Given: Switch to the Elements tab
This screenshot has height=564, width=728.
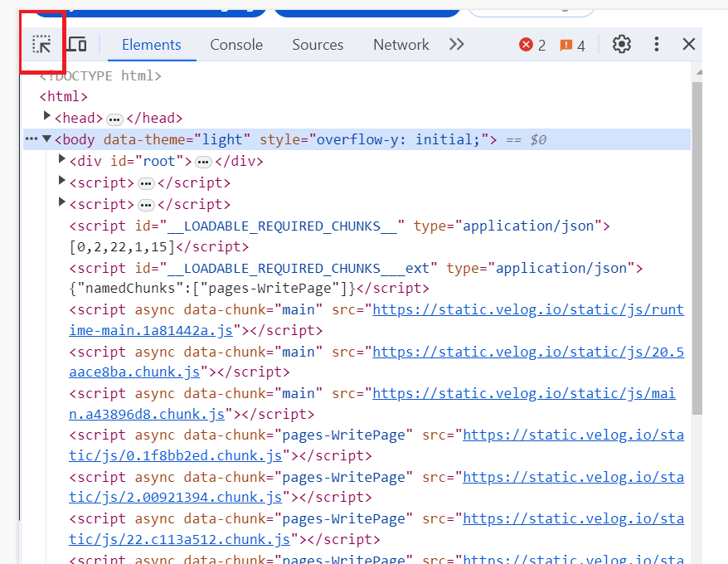Looking at the screenshot, I should 152,45.
